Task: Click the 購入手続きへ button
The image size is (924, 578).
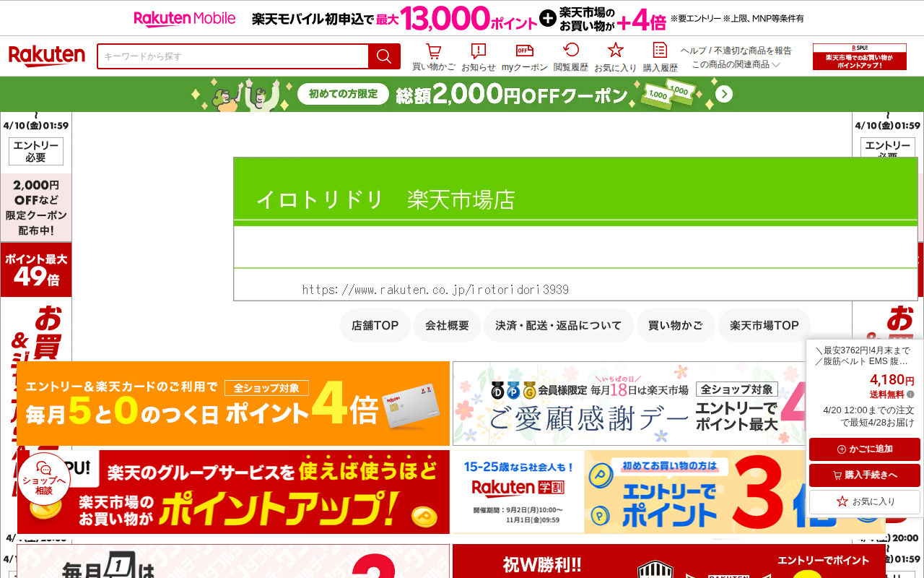Action: [865, 475]
